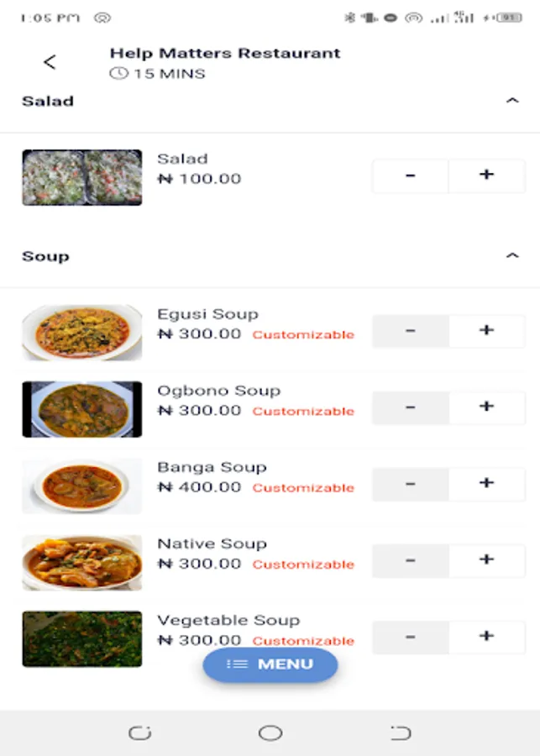Decrease Salad quantity with minus
Image resolution: width=540 pixels, height=756 pixels.
click(410, 176)
